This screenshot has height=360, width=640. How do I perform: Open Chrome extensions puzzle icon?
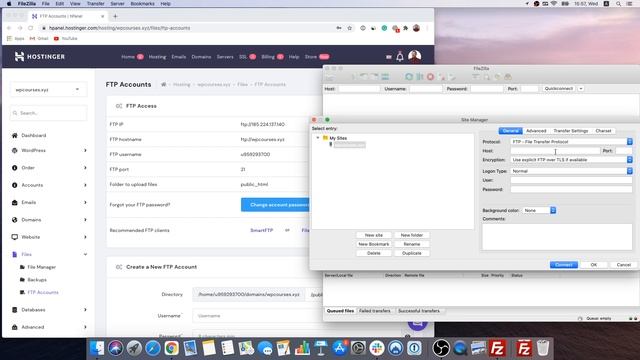pyautogui.click(x=405, y=28)
